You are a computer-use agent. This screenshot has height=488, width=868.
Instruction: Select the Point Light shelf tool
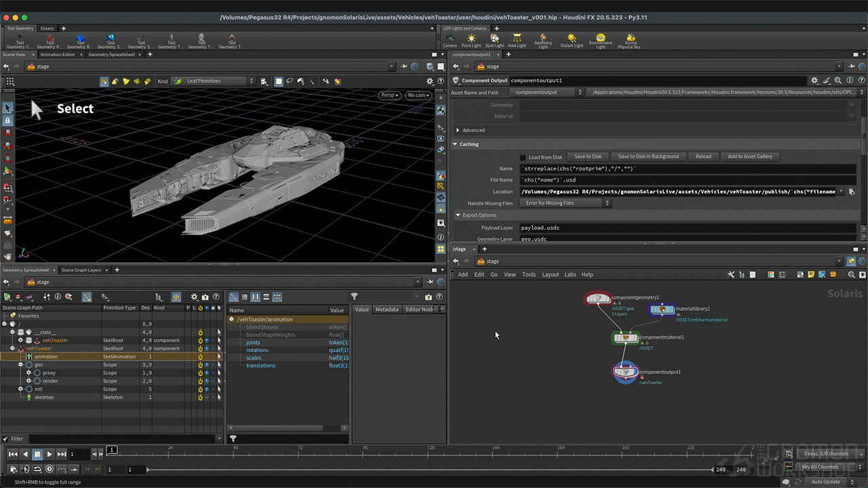[471, 39]
